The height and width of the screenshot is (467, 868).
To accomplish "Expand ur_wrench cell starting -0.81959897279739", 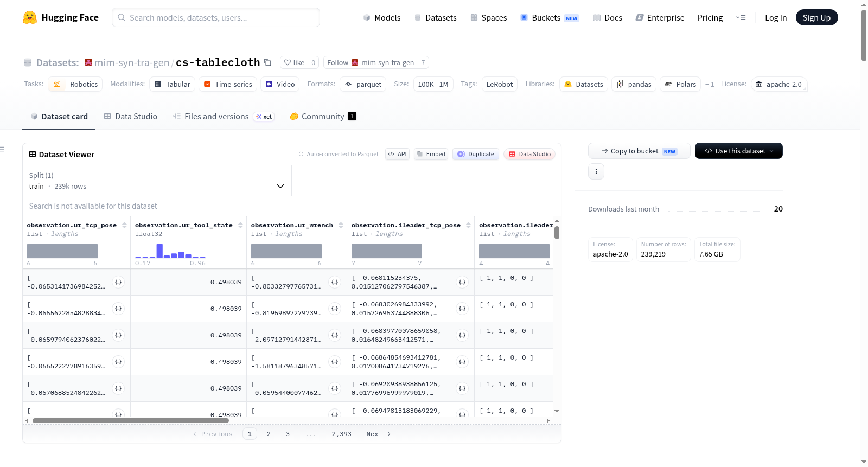I will tap(335, 309).
